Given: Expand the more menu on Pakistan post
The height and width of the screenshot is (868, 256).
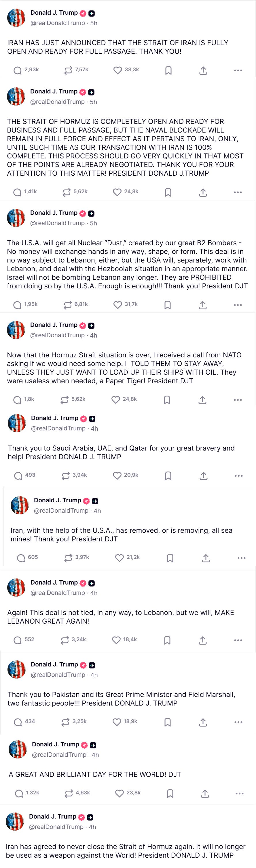Looking at the screenshot, I should tap(238, 722).
